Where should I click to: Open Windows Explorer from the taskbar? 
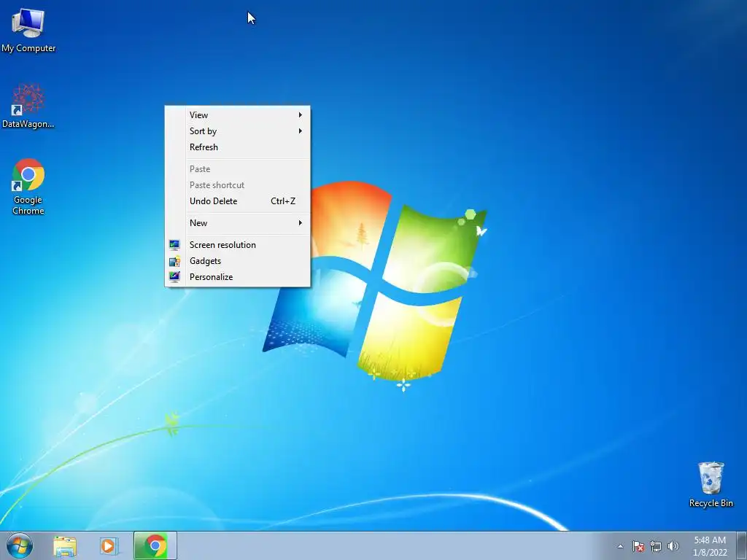click(65, 545)
